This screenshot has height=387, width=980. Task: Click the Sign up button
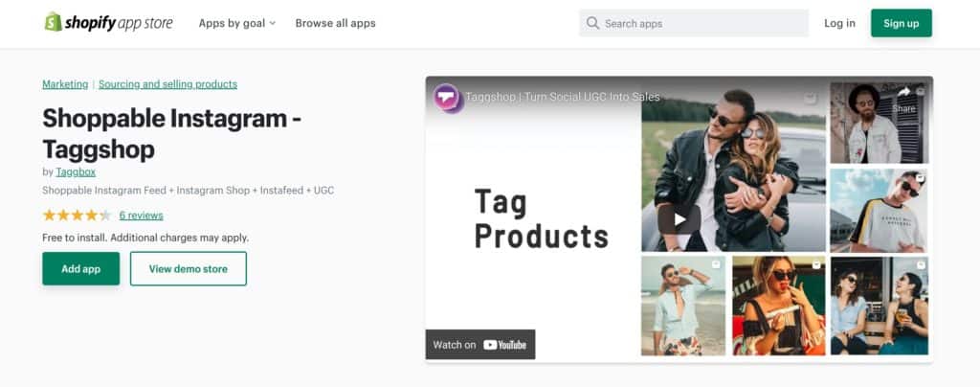tap(902, 23)
